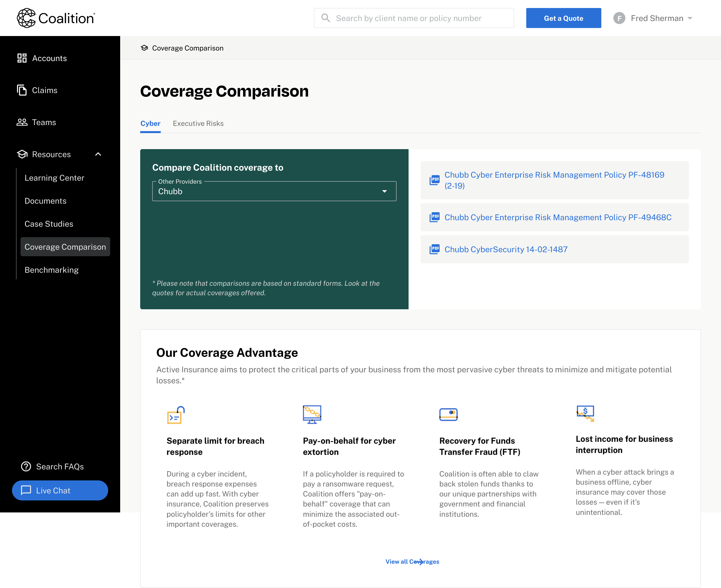Image resolution: width=721 pixels, height=588 pixels.
Task: Click the Separate limit for breach response heading
Action: 216,446
